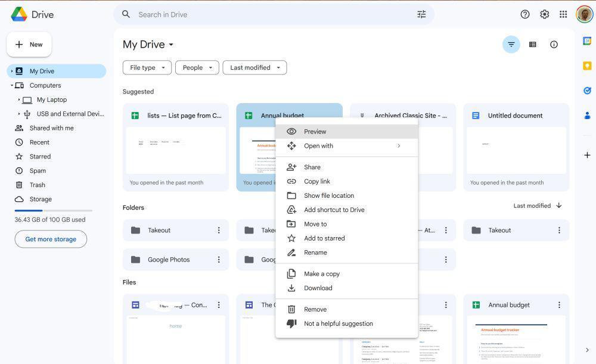
Task: Click the Docs icon on Untitled document card
Action: pos(476,116)
